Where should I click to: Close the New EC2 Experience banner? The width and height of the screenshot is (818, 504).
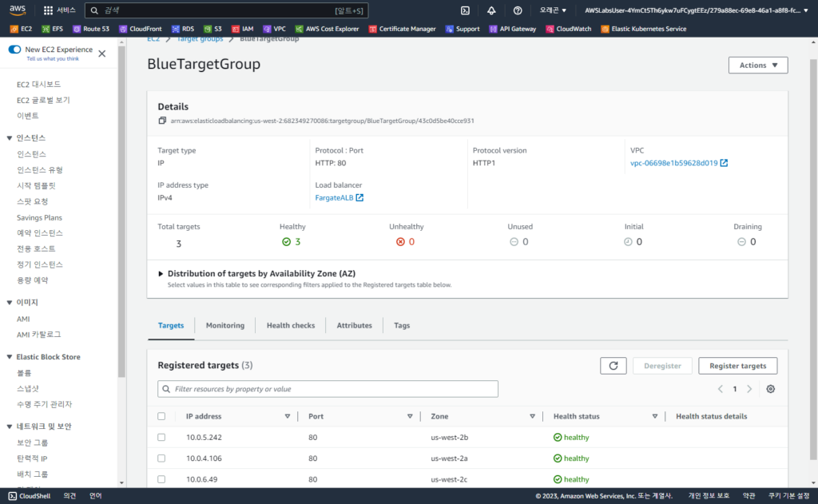(x=102, y=54)
